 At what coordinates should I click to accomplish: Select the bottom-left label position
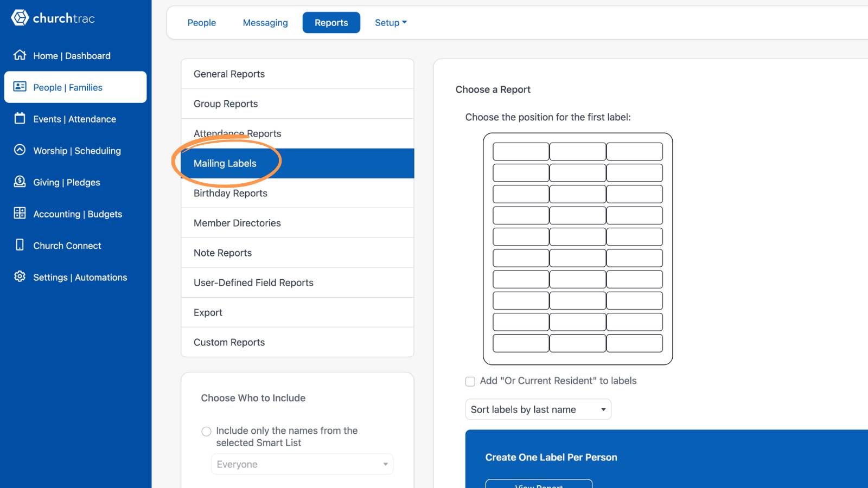[521, 343]
